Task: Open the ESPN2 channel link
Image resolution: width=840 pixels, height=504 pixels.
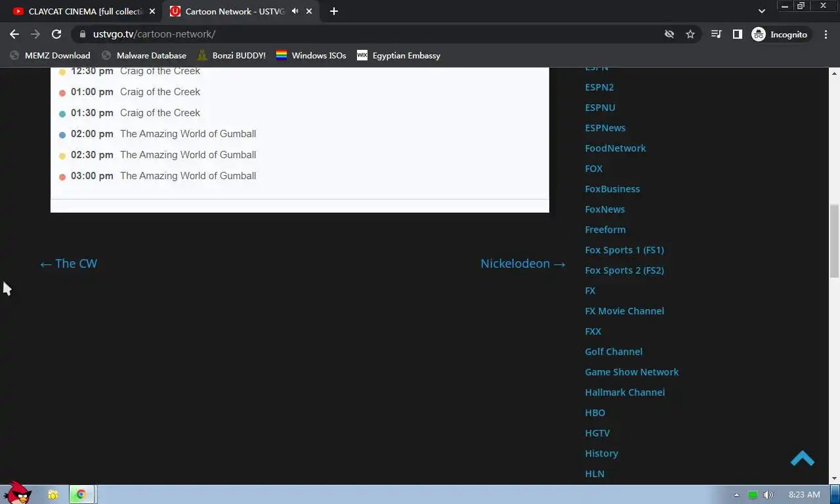Action: tap(599, 87)
